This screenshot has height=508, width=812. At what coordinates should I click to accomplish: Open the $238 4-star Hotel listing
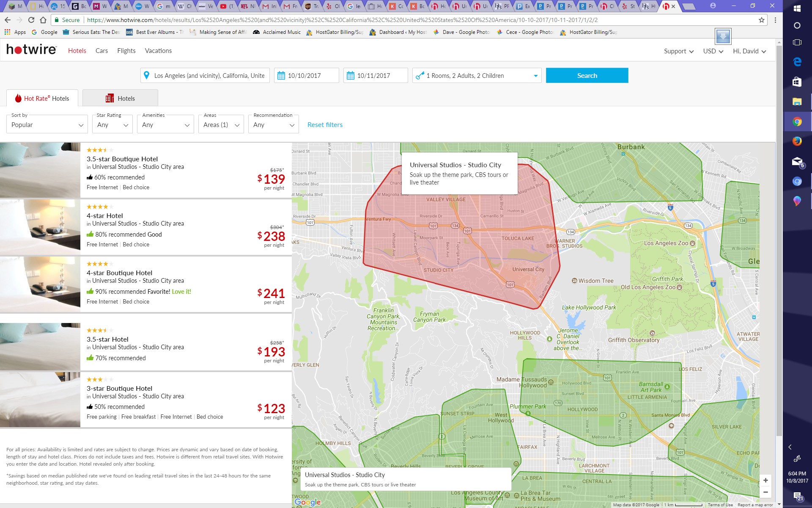pos(145,227)
